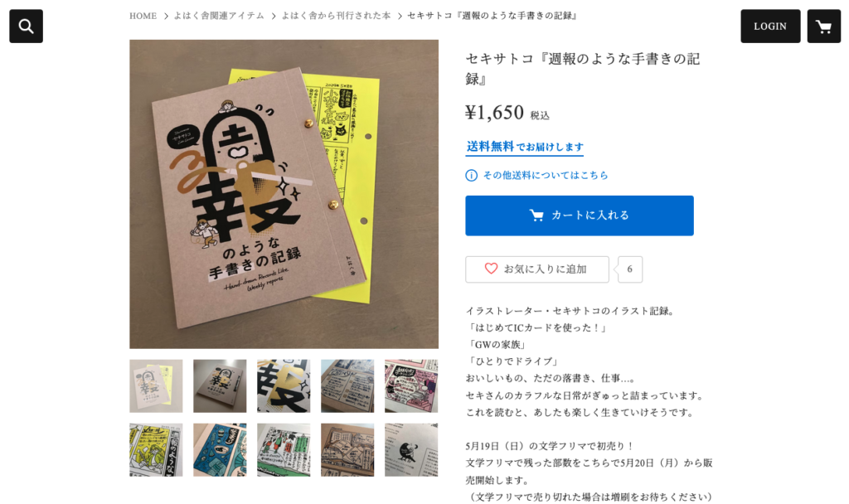This screenshot has height=504, width=849.
Task: Select second thumbnail of the book cover
Action: pyautogui.click(x=220, y=386)
